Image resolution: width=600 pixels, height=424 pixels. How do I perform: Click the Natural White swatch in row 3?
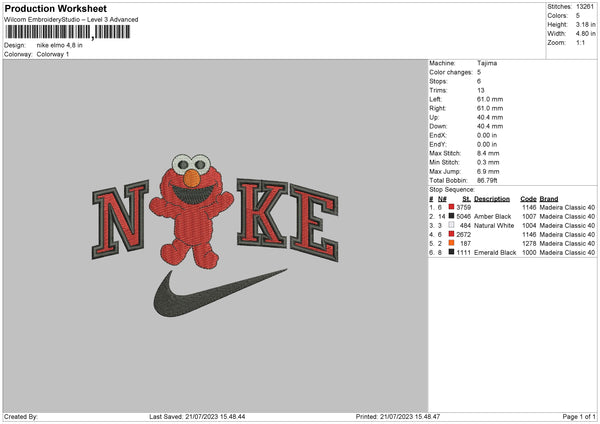coord(452,225)
